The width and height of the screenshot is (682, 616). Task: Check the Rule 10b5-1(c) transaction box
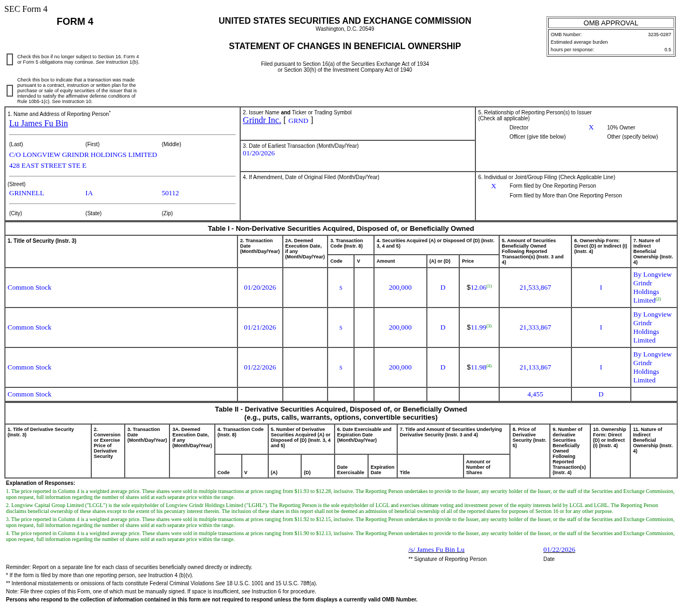[10, 91]
